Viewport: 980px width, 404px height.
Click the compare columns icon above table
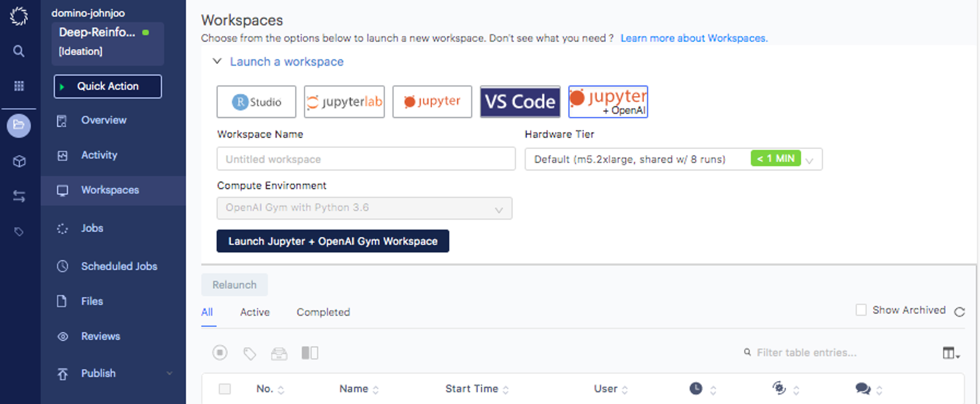310,352
